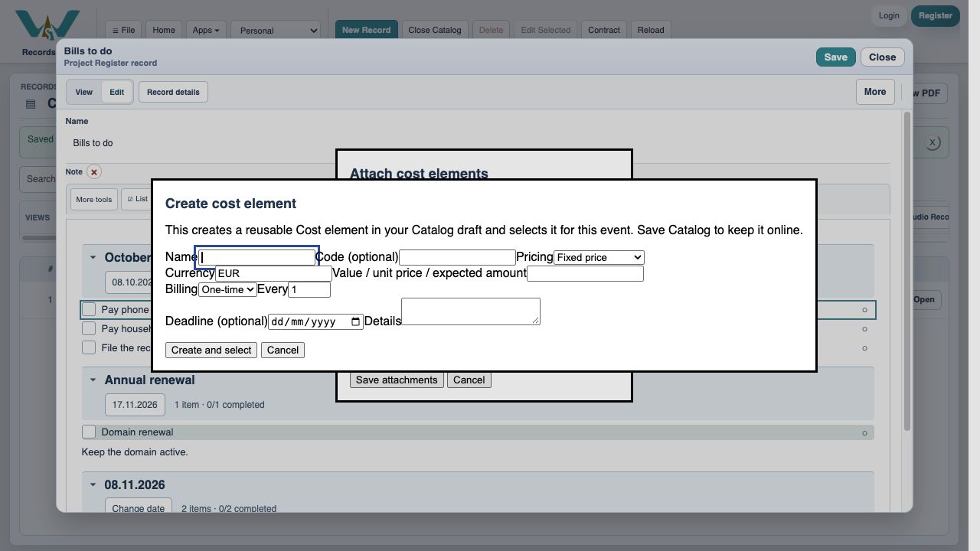Switch to the Edit tab
This screenshot has width=980, height=551.
tap(116, 92)
